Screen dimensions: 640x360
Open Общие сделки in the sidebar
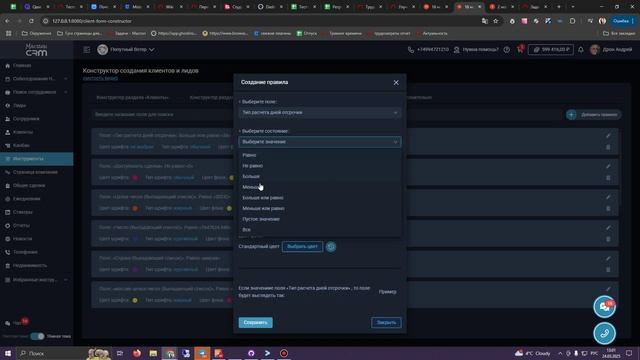[29, 185]
